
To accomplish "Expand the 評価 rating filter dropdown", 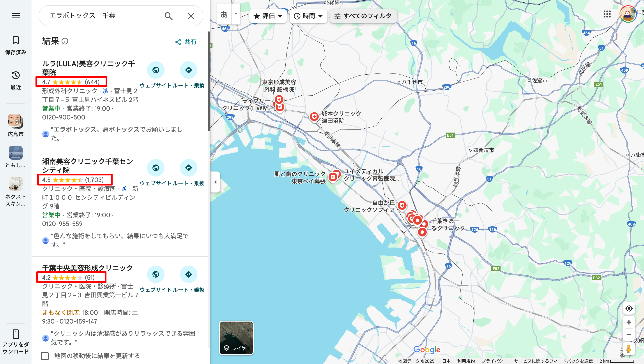I will 268,16.
